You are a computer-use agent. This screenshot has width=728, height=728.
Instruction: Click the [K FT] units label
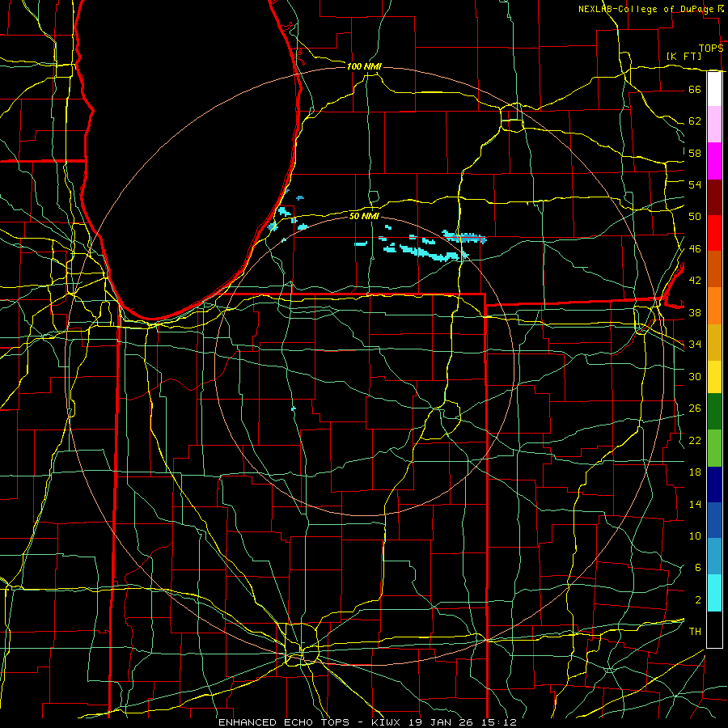pos(684,56)
